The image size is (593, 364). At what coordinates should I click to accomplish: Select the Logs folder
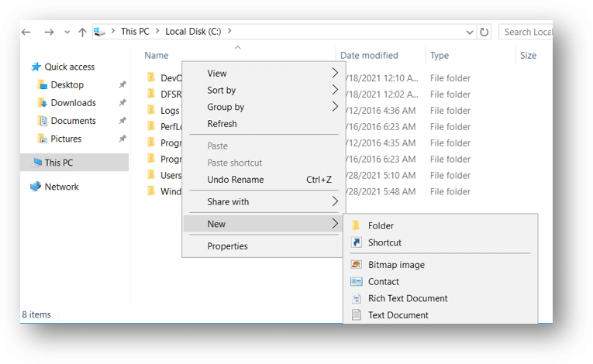click(x=170, y=111)
